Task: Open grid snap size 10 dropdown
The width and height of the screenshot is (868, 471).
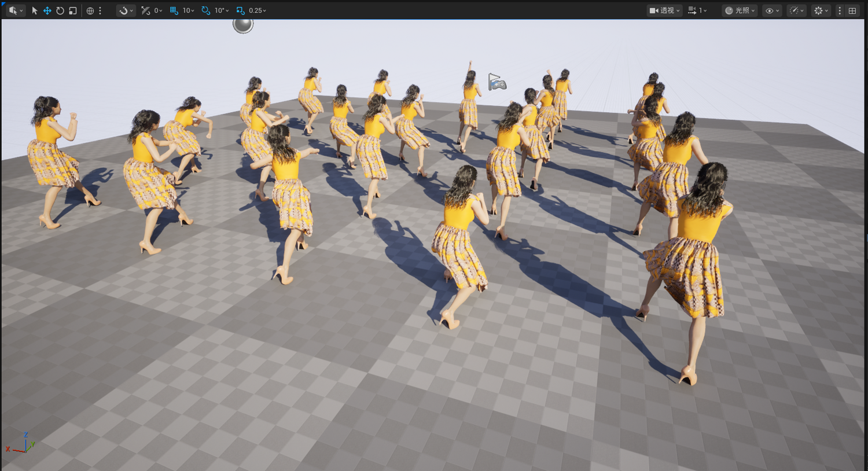Action: (x=189, y=10)
